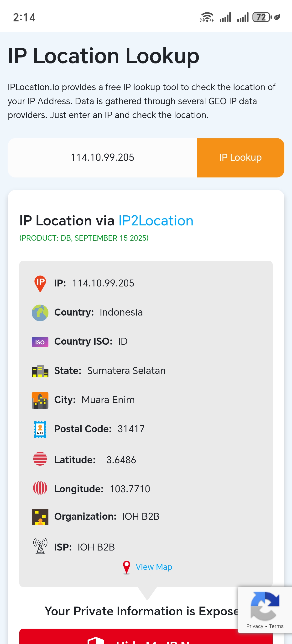Viewport: 292px width, 644px height.
Task: Click the globe Country icon
Action: [x=40, y=312]
